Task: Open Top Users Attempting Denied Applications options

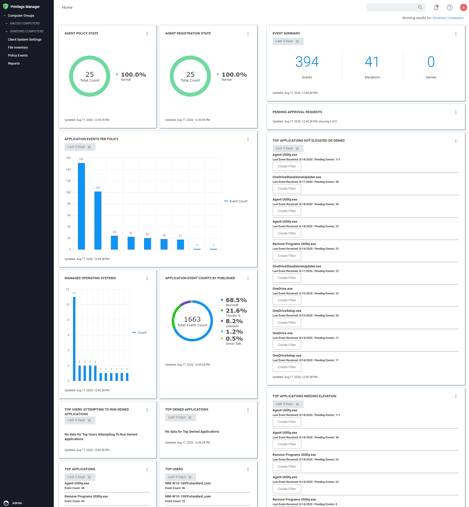Action: (147, 410)
